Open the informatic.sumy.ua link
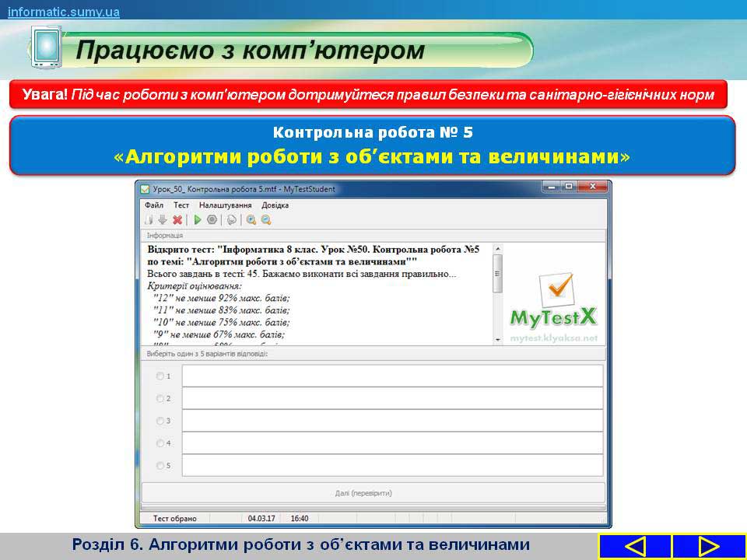Image resolution: width=747 pixels, height=560 pixels. click(64, 12)
